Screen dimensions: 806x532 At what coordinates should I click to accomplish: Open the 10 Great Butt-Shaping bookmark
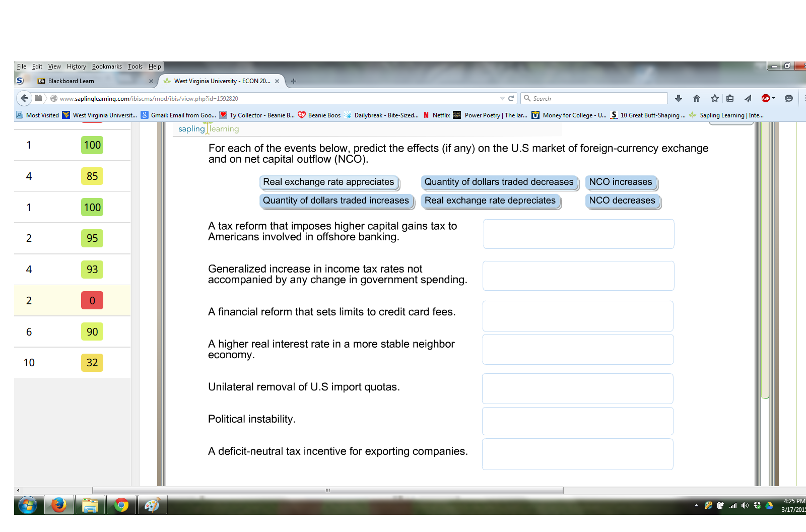point(648,115)
